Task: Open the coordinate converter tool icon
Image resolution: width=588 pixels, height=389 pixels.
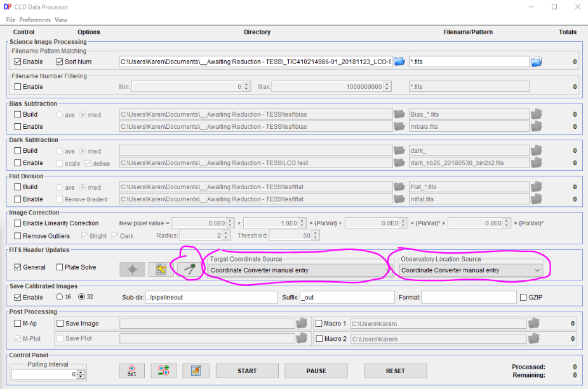Action: [x=190, y=270]
